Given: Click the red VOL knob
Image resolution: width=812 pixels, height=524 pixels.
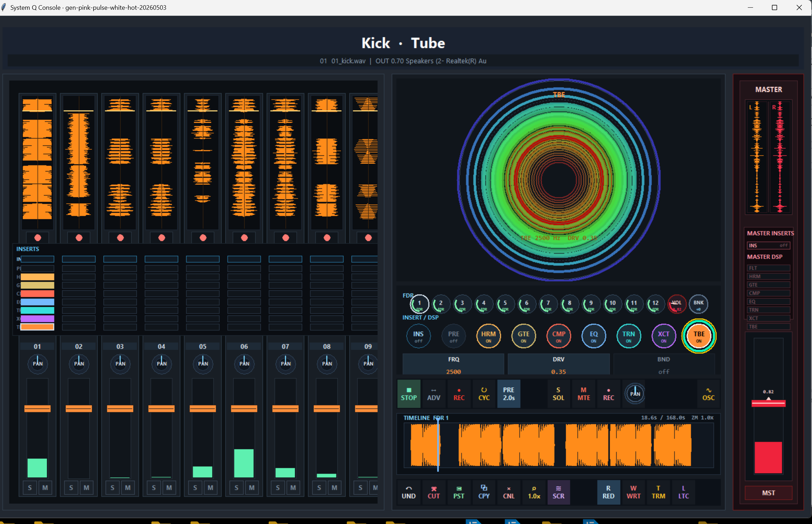Looking at the screenshot, I should point(677,304).
